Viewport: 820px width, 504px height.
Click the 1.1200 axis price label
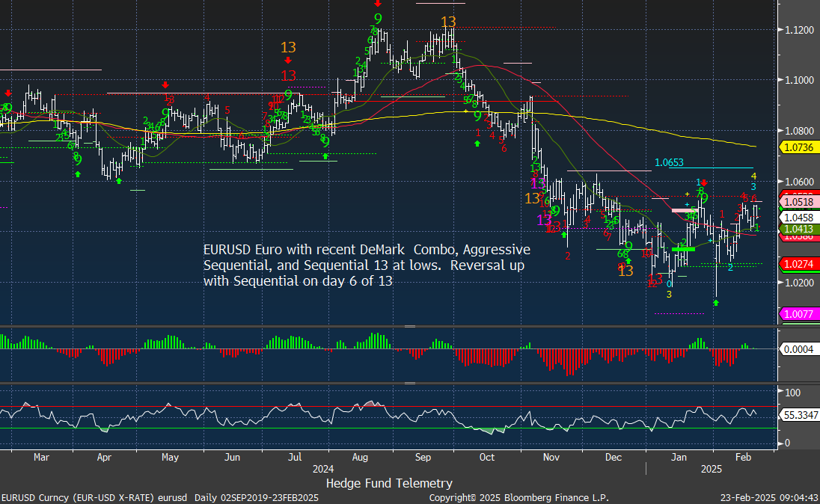tap(799, 30)
